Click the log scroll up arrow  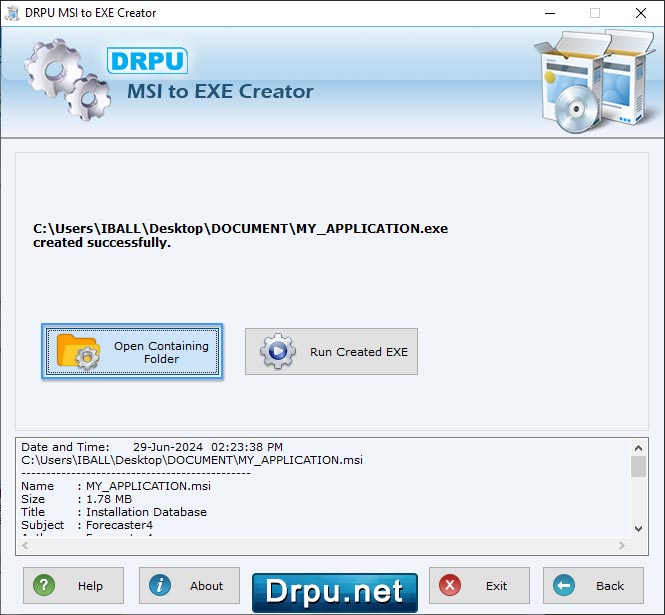point(638,447)
